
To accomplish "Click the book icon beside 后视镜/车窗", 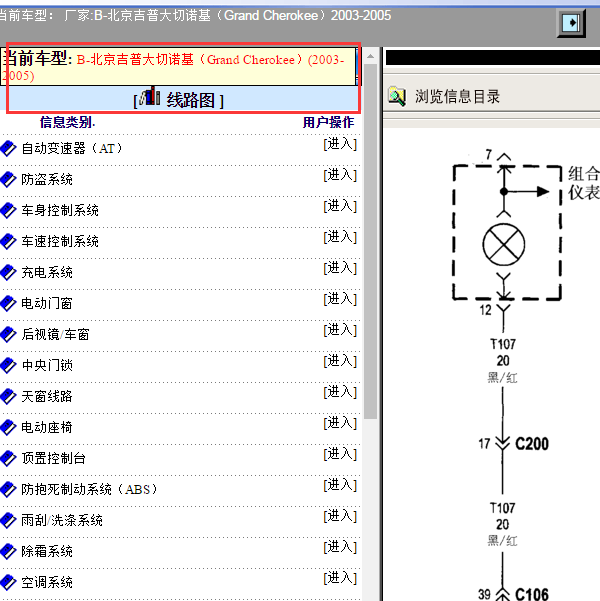I will pyautogui.click(x=8, y=335).
